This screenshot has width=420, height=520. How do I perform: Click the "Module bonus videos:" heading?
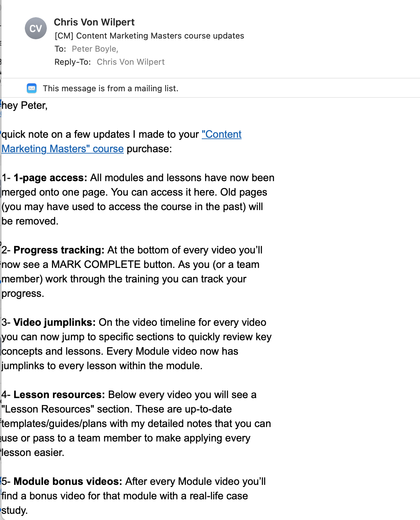[68, 481]
